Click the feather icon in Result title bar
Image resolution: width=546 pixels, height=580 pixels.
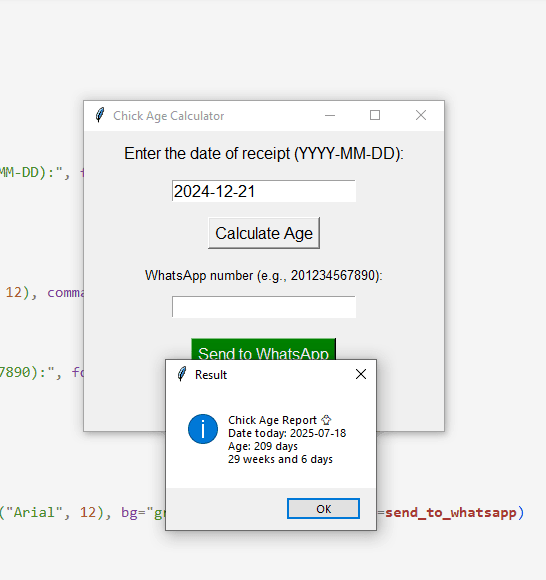coord(182,374)
